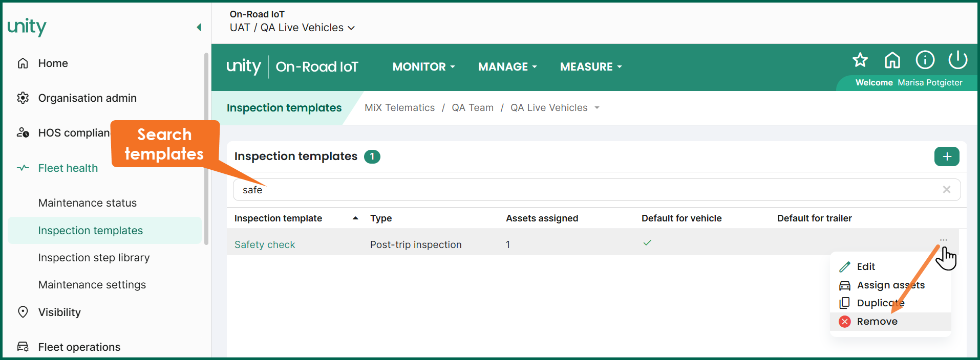Open three-dot actions menu for Safety check
Screen dimensions: 980x360
[x=943, y=240]
